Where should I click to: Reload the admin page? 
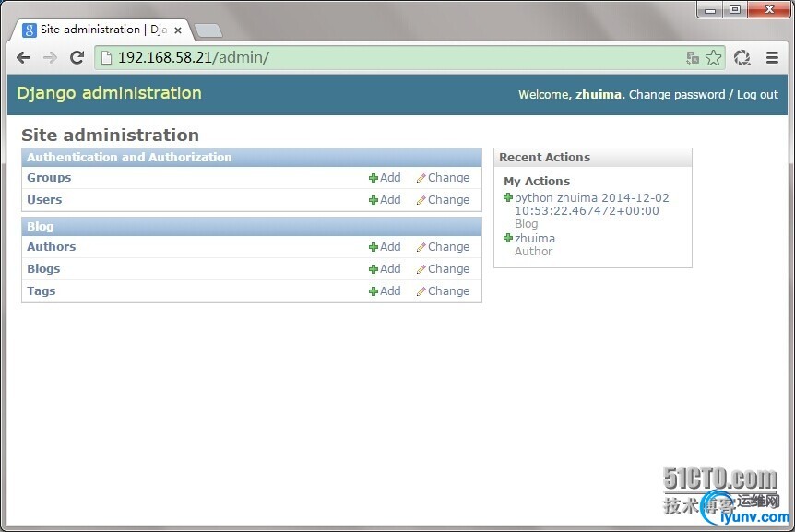(x=77, y=58)
